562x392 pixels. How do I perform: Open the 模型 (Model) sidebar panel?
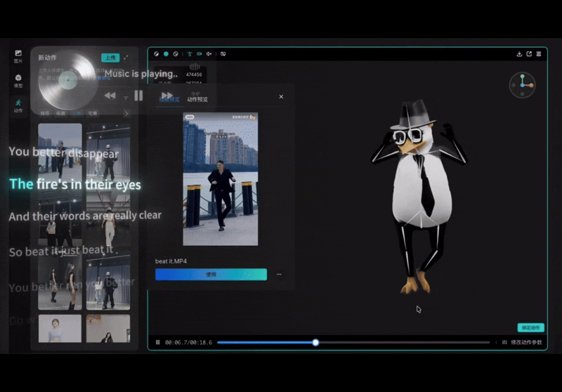18,80
